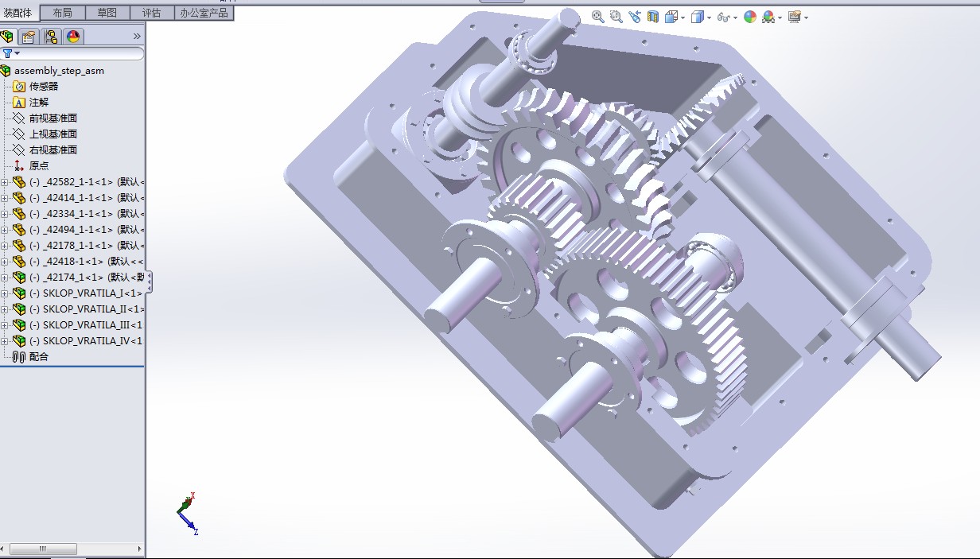980x559 pixels.
Task: Click Hide/Show Items glasses icon
Action: tap(723, 17)
